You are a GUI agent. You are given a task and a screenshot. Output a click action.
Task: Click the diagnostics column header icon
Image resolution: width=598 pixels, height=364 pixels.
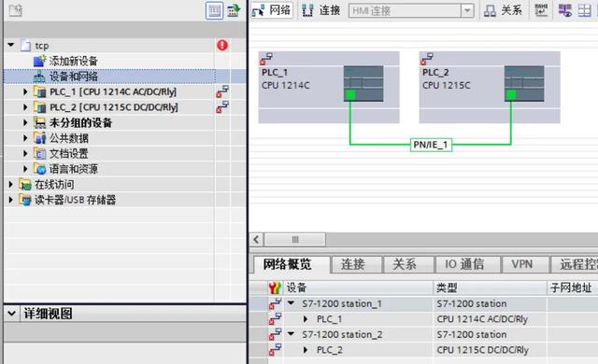point(275,287)
